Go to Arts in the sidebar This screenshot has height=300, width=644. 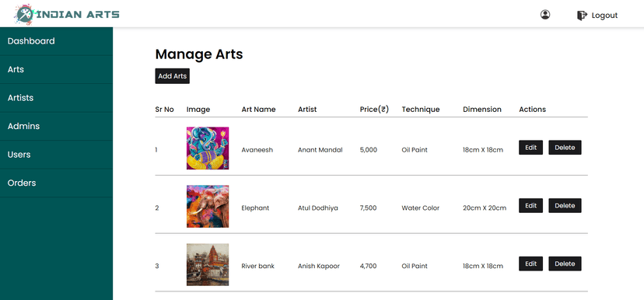[56, 69]
